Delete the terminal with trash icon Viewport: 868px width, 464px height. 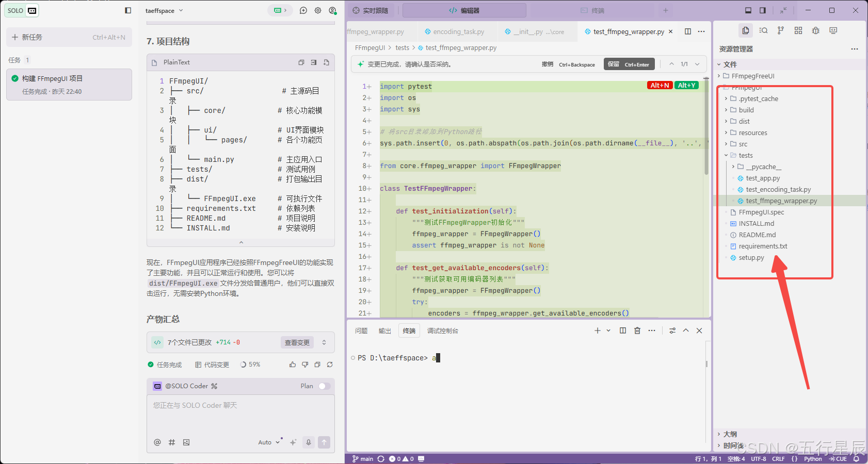coord(637,330)
